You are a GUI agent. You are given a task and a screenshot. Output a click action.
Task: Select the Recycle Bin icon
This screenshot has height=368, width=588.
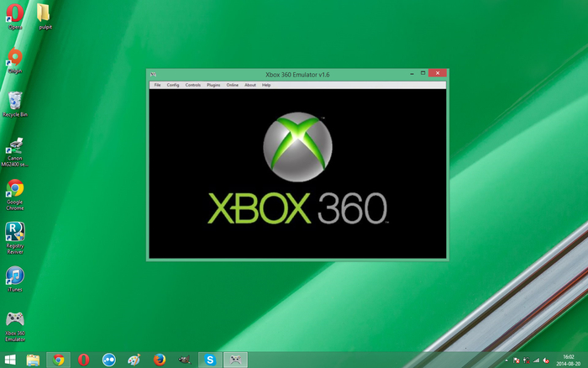coord(15,101)
